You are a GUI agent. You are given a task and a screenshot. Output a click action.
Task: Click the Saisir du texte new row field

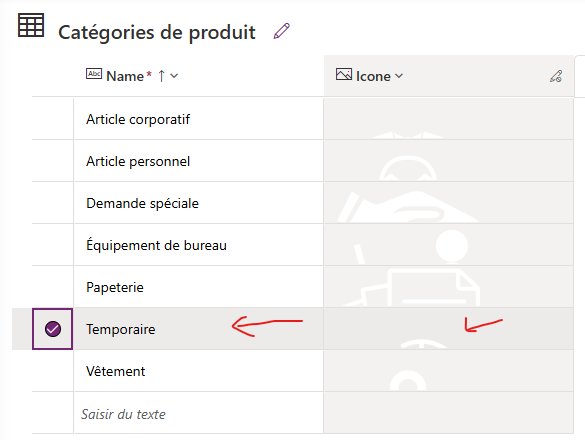pyautogui.click(x=198, y=413)
